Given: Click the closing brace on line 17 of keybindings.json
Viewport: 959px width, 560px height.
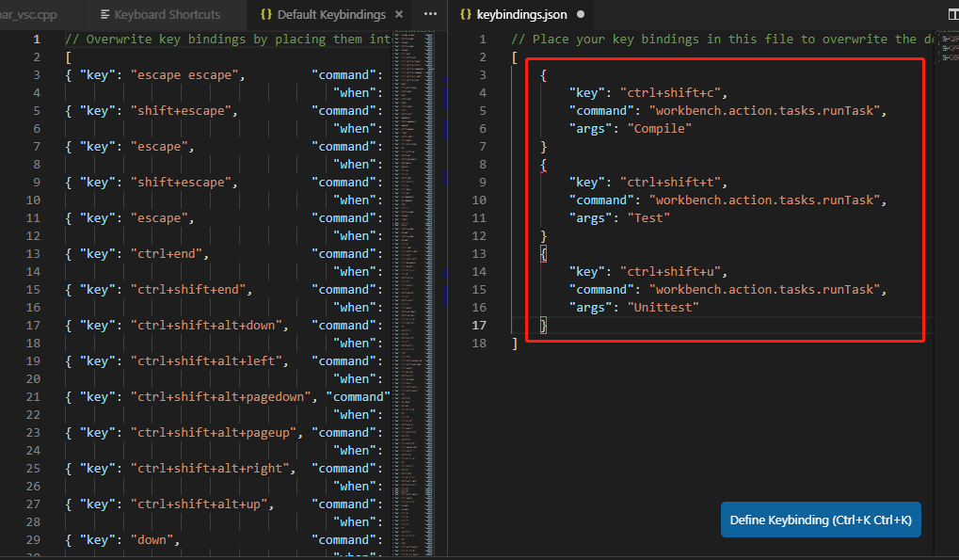Looking at the screenshot, I should pyautogui.click(x=543, y=326).
